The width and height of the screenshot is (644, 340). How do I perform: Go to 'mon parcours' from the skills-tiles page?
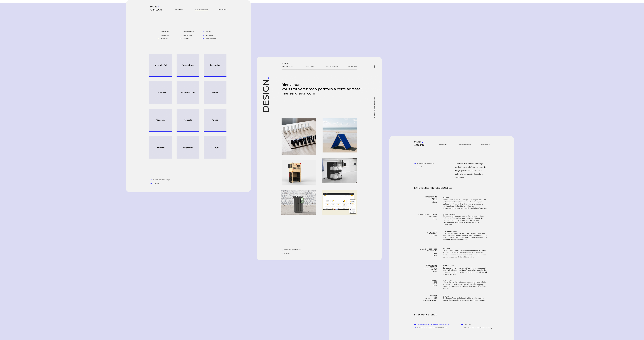[222, 10]
